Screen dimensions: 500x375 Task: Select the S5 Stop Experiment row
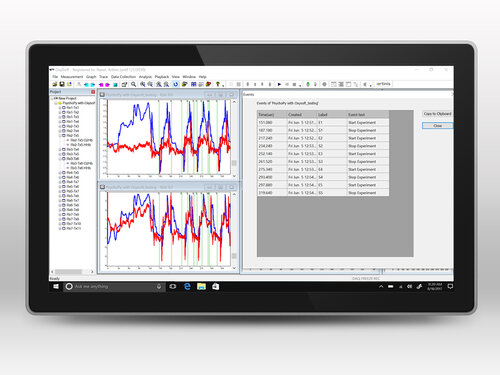[x=323, y=193]
